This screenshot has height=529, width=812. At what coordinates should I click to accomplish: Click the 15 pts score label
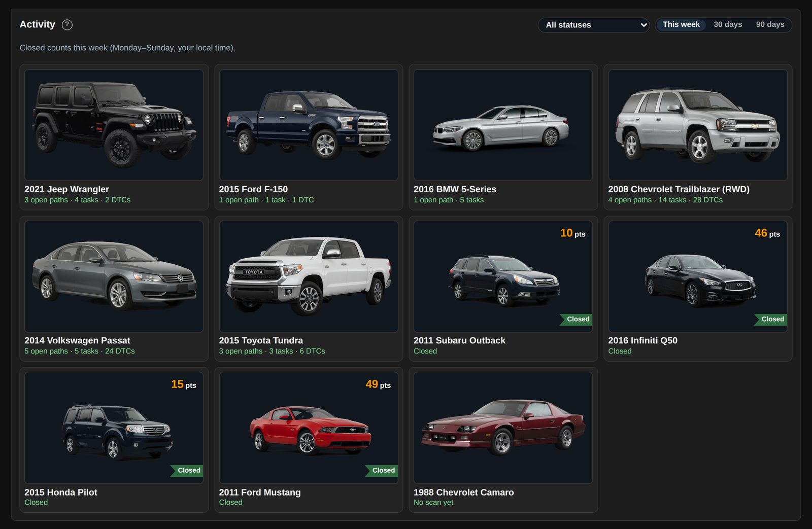click(x=184, y=384)
